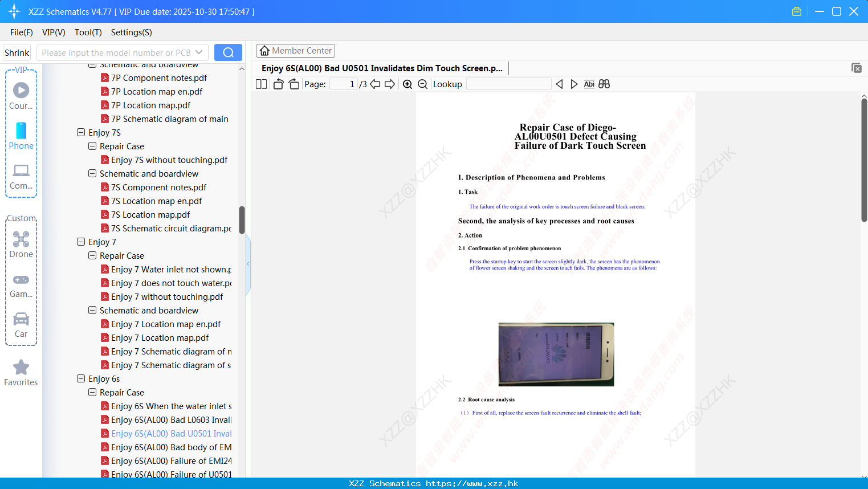Click the Member Center button
Screen dimensions: 868x489
295,51
